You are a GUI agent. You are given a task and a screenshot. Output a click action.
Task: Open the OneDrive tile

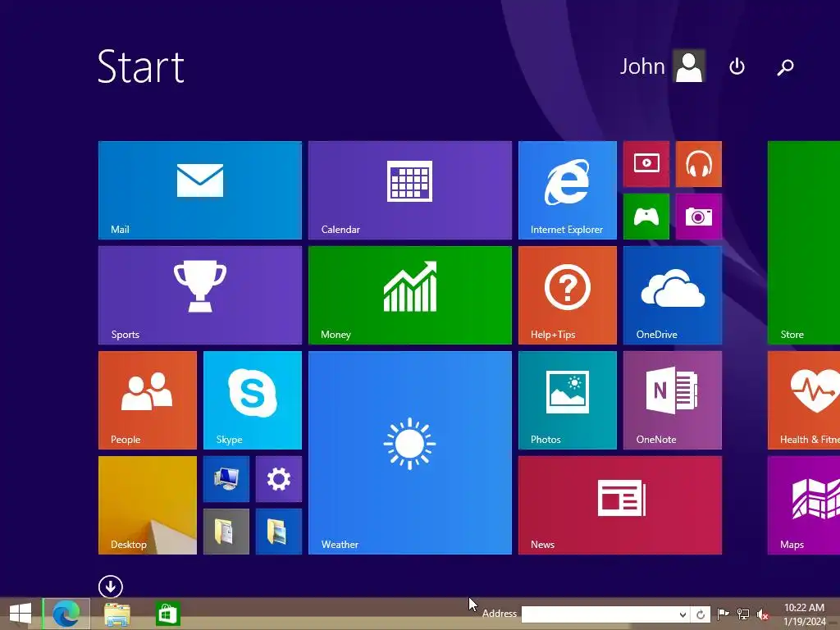(x=673, y=295)
